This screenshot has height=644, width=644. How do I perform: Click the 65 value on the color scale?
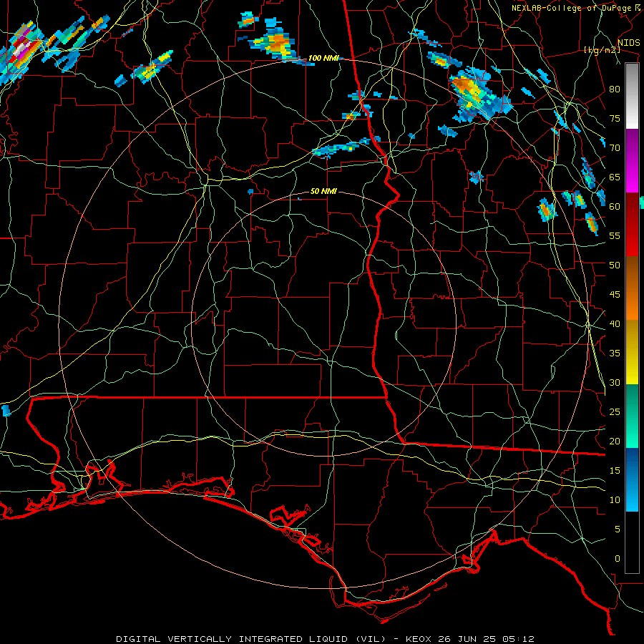pos(615,177)
